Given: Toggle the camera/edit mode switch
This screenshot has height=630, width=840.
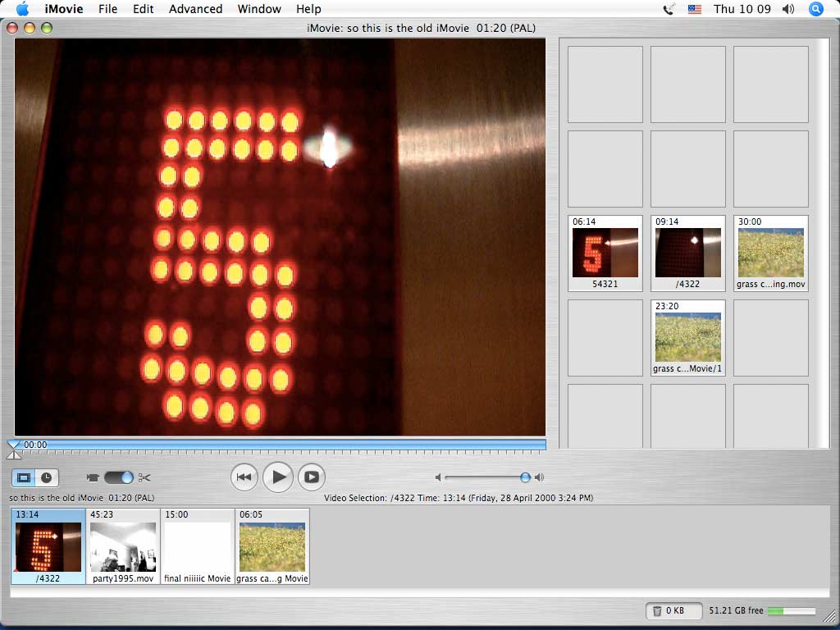Looking at the screenshot, I should [x=118, y=477].
